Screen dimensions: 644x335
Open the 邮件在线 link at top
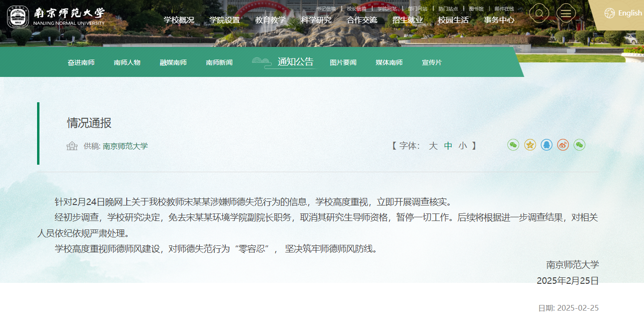click(504, 8)
